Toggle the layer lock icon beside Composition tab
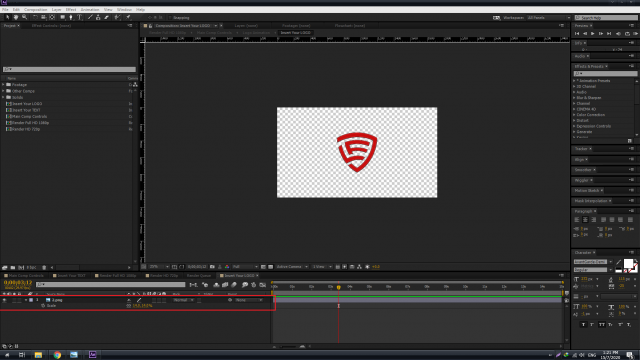Image resolution: width=640 pixels, height=360 pixels. pos(150,25)
